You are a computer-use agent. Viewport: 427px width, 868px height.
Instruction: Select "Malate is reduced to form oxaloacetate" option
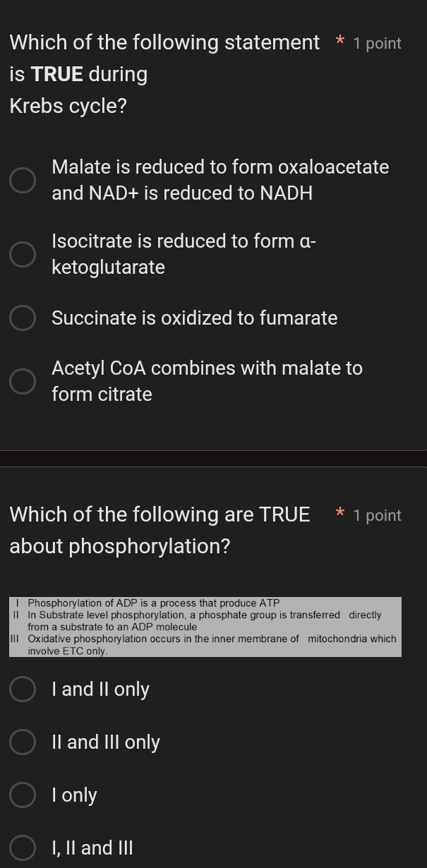pos(22,180)
